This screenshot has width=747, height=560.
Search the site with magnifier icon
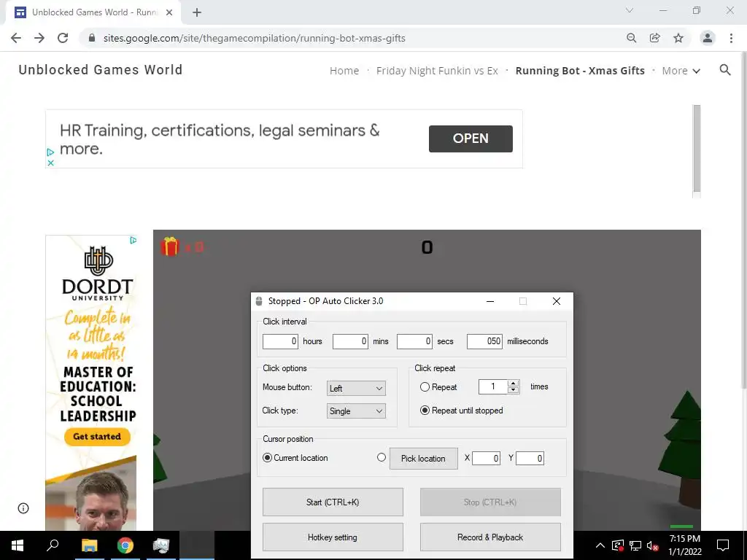[x=725, y=70]
